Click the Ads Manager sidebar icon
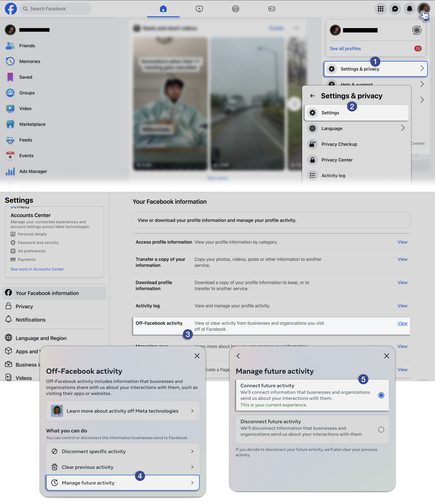The image size is (435, 504). 10,171
